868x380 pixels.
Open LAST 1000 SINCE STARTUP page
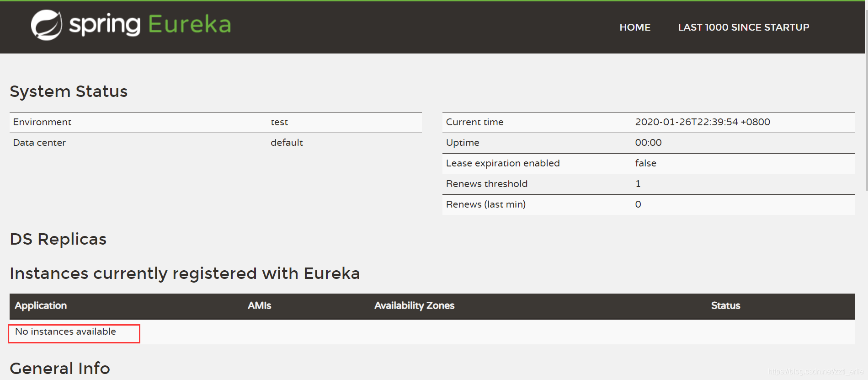pyautogui.click(x=743, y=27)
